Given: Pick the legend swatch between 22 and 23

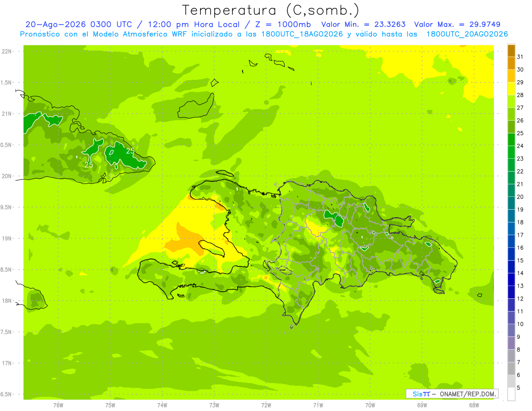Looking at the screenshot, I should coord(511,164).
